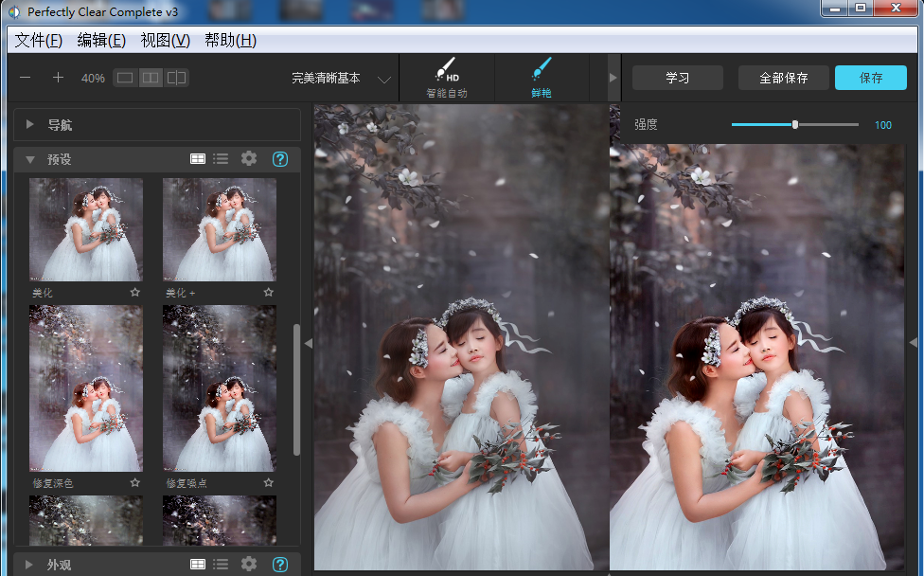The height and width of the screenshot is (576, 924).
Task: Switch to single image view layout
Action: click(125, 78)
